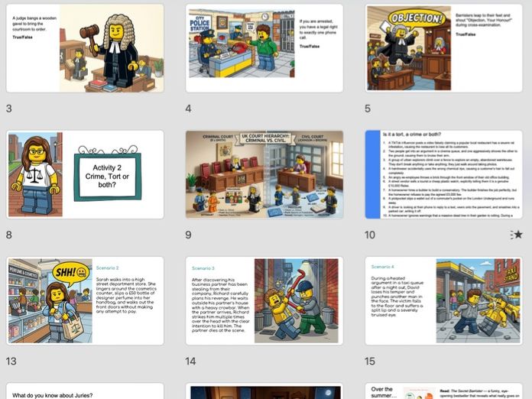Select the dark night-scene slide in the bottom row
The height and width of the screenshot is (399, 532).
click(x=264, y=391)
